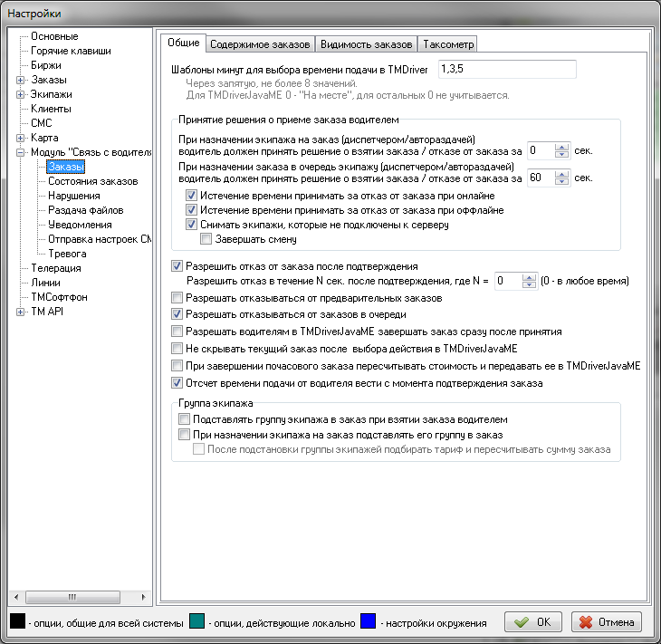Screen dimensions: 661x644
Task: Open the Видимость заказов tab
Action: (368, 44)
